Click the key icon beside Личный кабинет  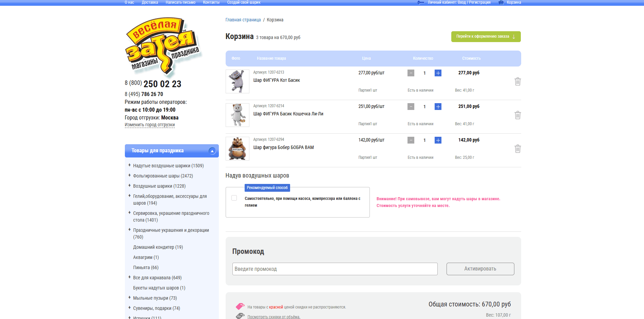(x=421, y=2)
